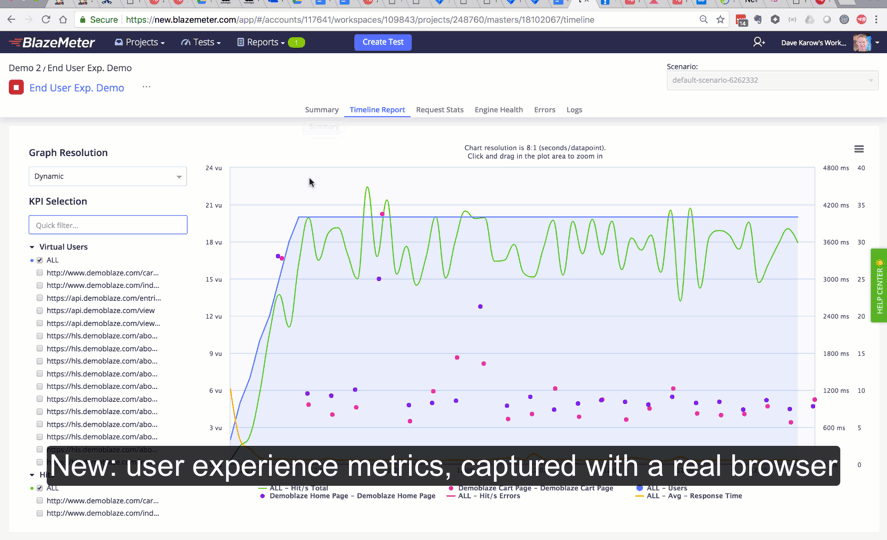Click the KPI Quick filter field
The width and height of the screenshot is (887, 540).
pos(108,225)
